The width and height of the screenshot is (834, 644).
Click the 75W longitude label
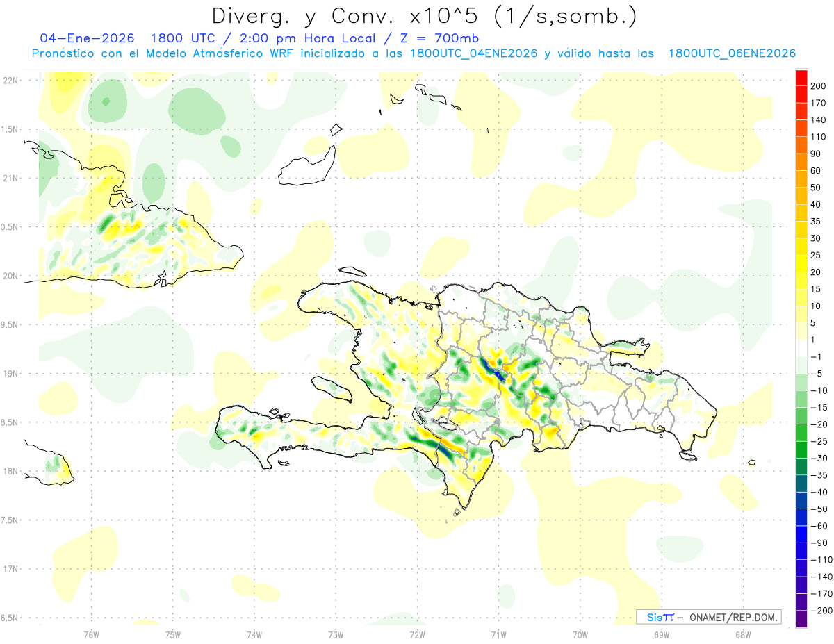[x=172, y=634]
